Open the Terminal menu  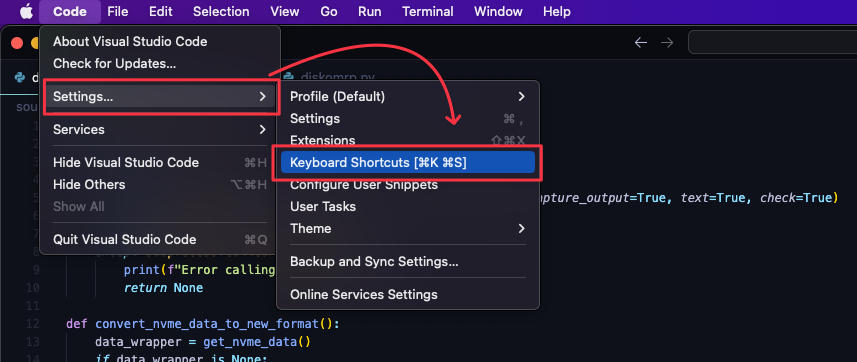tap(428, 11)
